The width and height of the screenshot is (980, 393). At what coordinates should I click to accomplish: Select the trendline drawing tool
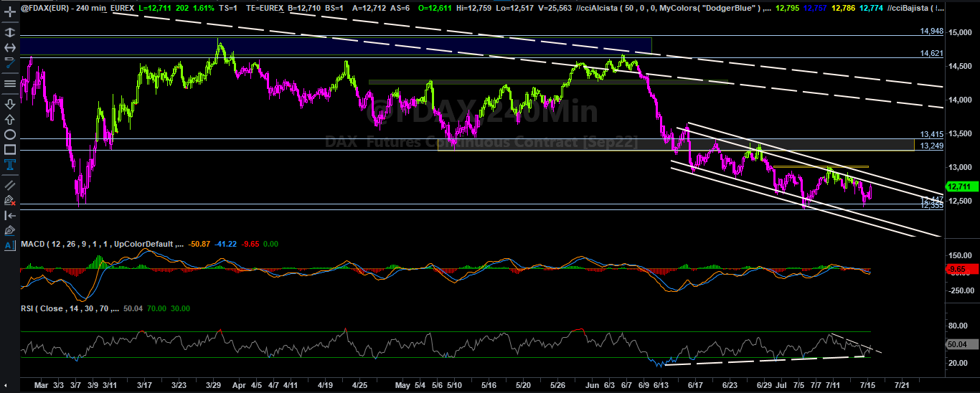[x=9, y=62]
